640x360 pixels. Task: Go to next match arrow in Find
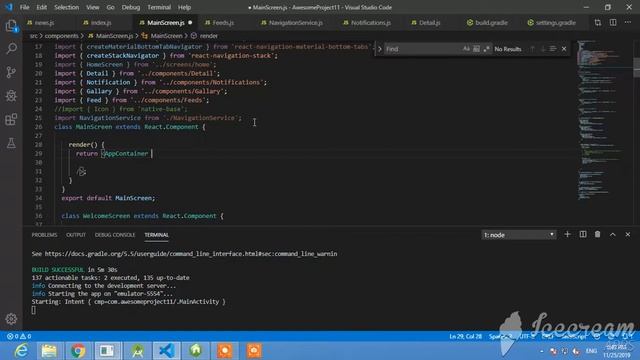click(542, 49)
